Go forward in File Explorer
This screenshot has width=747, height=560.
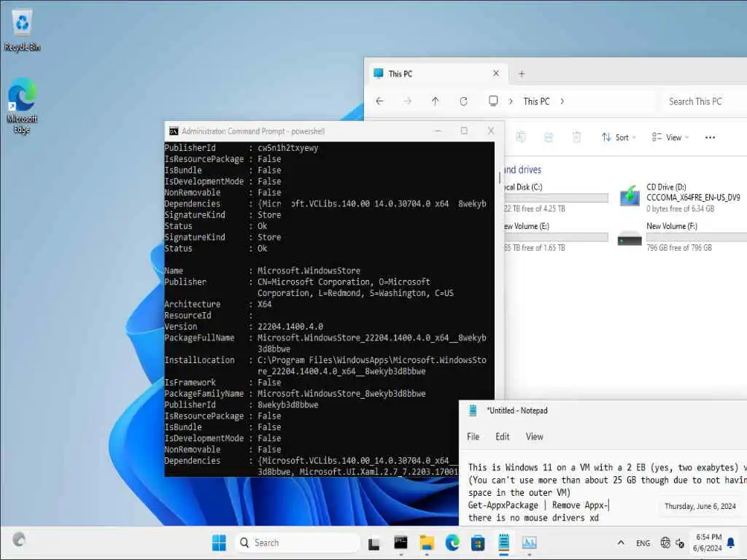pos(407,101)
